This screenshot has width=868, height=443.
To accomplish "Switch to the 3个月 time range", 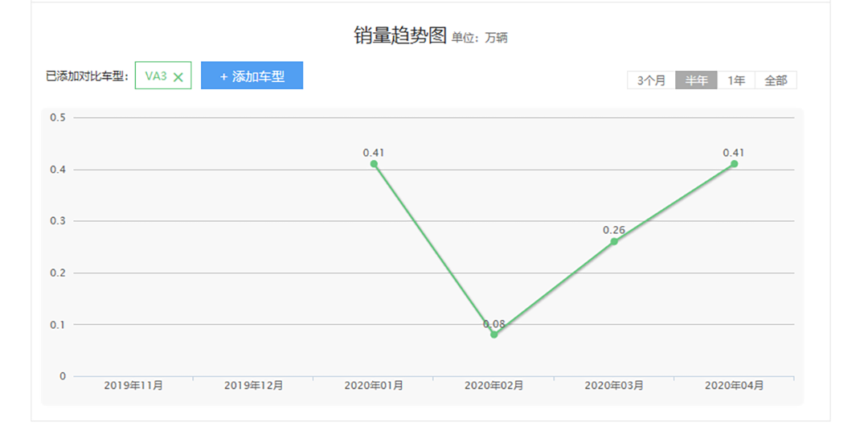I will (651, 80).
